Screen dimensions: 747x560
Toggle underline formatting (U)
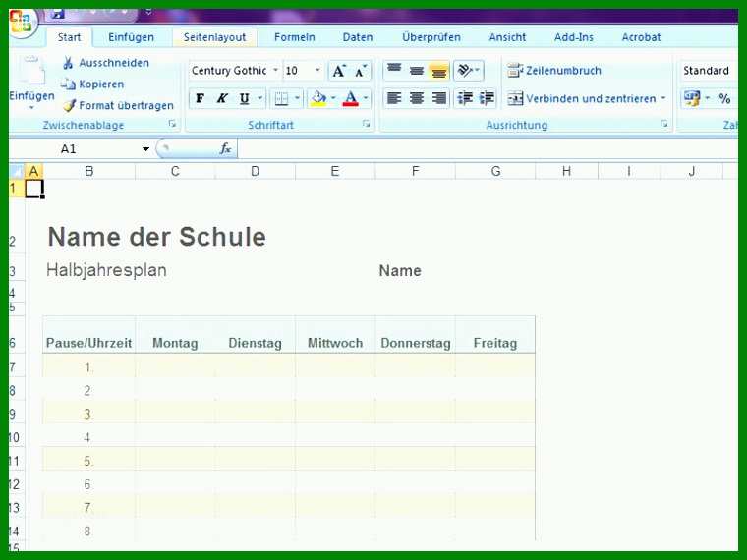point(245,98)
